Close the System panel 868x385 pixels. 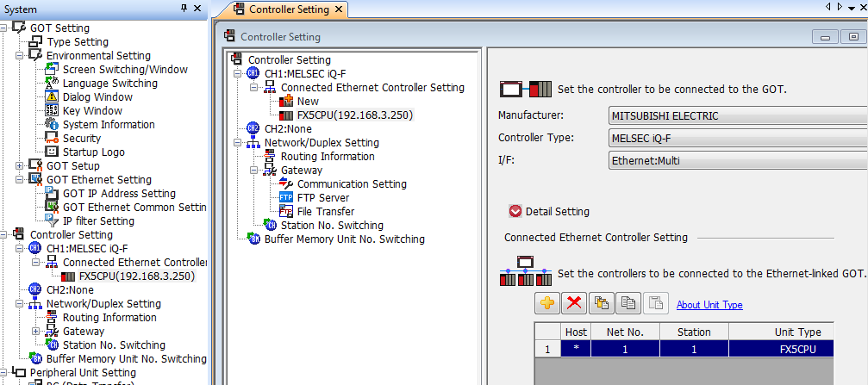(197, 9)
